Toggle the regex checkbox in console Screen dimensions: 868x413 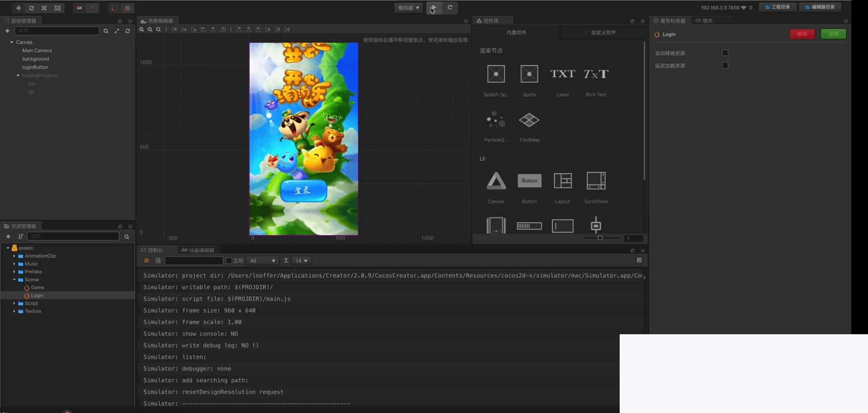(x=229, y=261)
